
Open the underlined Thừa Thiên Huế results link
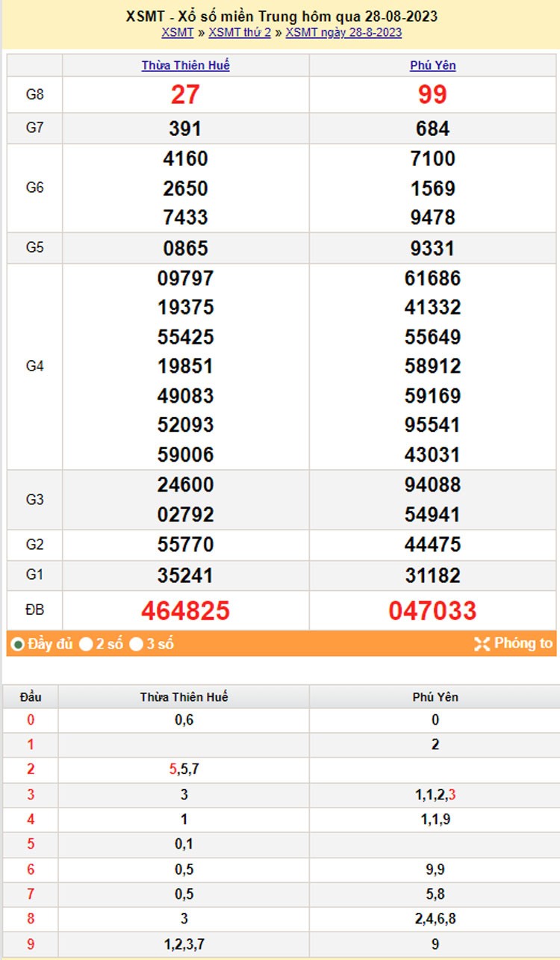click(x=185, y=65)
